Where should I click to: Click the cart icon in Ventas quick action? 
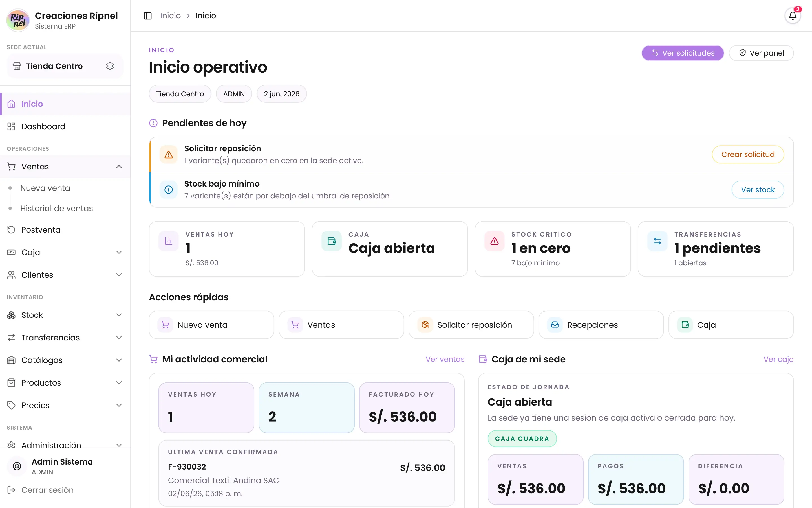coord(295,325)
